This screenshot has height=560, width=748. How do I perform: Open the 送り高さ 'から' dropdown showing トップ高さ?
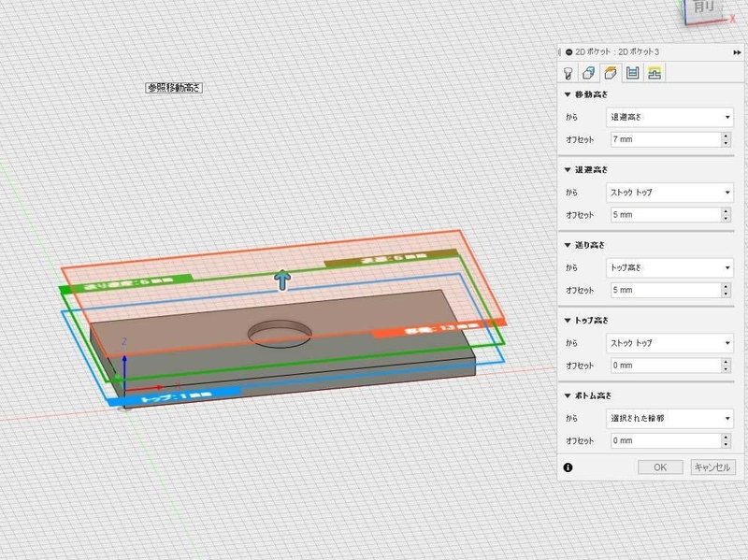pos(669,268)
